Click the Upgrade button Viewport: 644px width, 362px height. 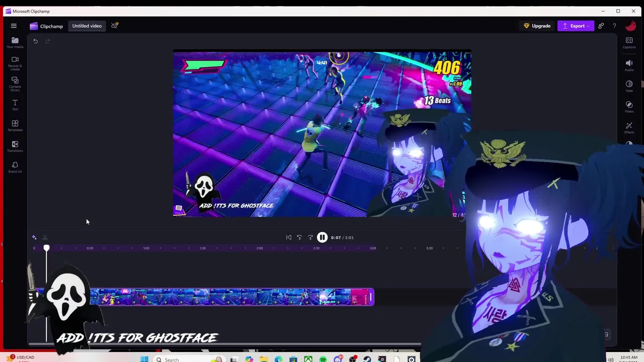(537, 26)
